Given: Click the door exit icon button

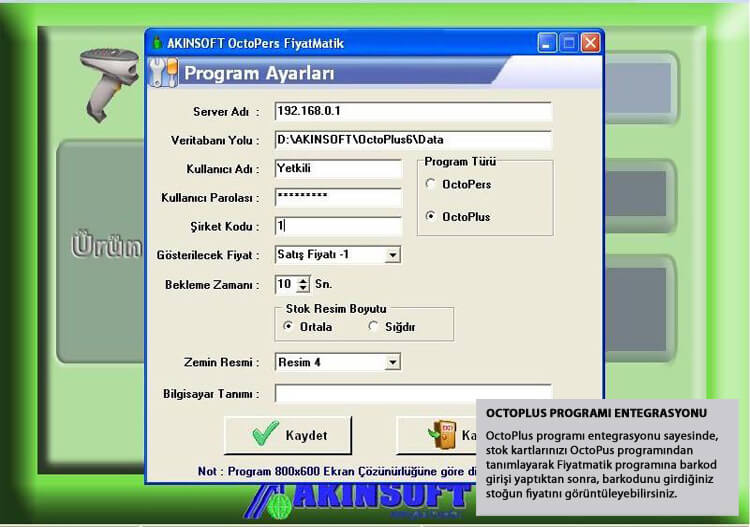Looking at the screenshot, I should pyautogui.click(x=440, y=435).
